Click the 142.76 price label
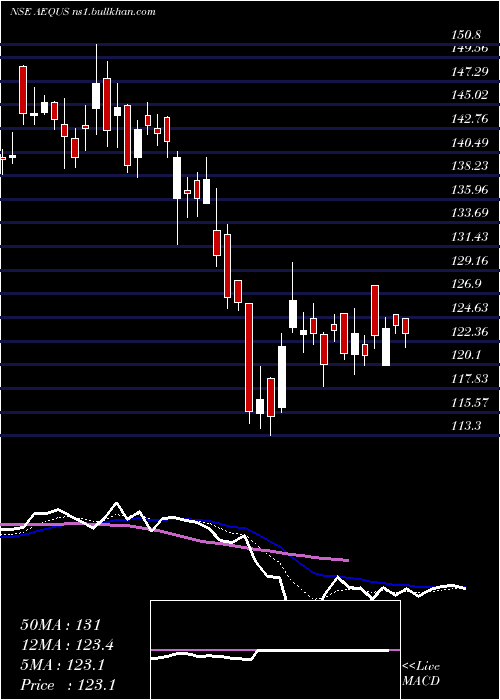The image size is (500, 700). (470, 119)
